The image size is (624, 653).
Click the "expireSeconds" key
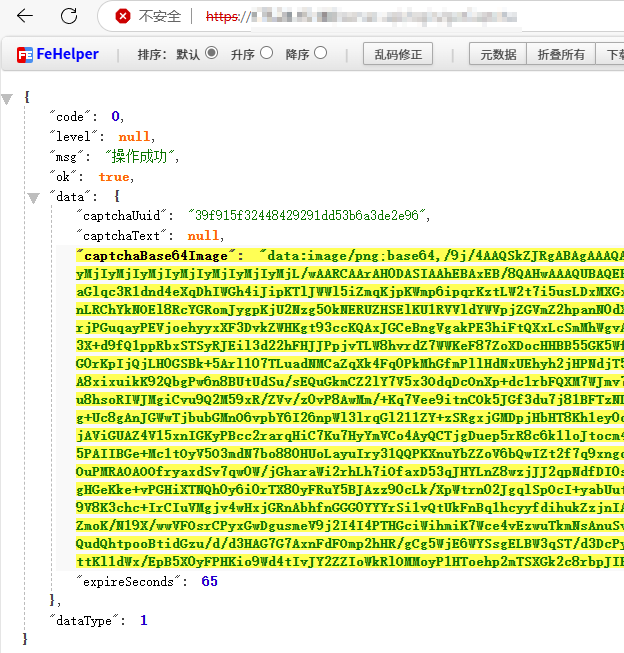[129, 581]
